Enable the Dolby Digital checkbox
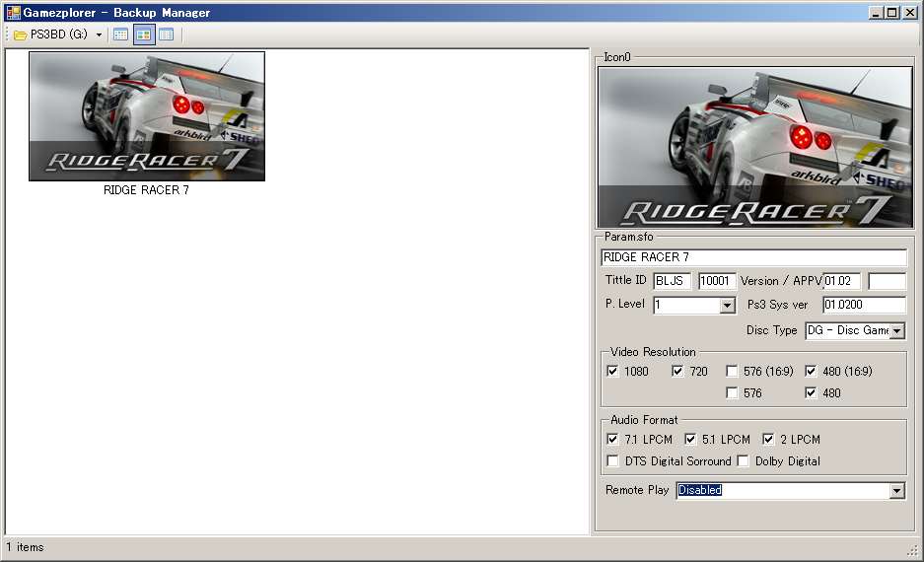 [x=744, y=460]
